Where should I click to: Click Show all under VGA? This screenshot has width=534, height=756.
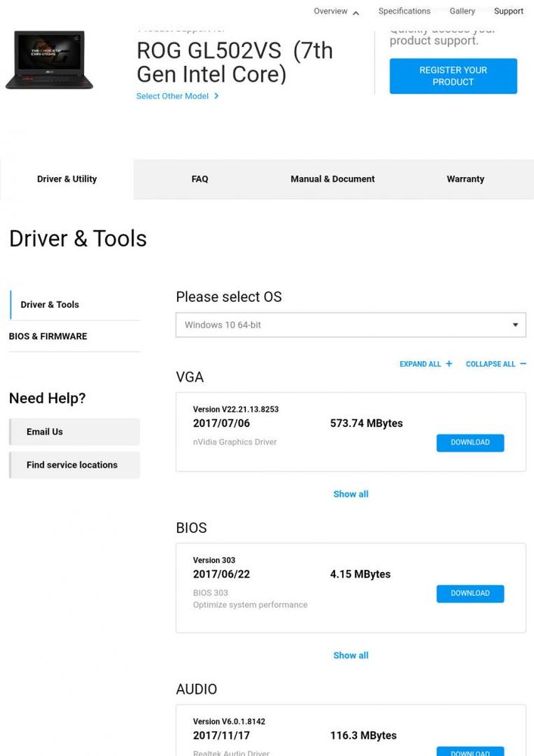click(x=350, y=494)
